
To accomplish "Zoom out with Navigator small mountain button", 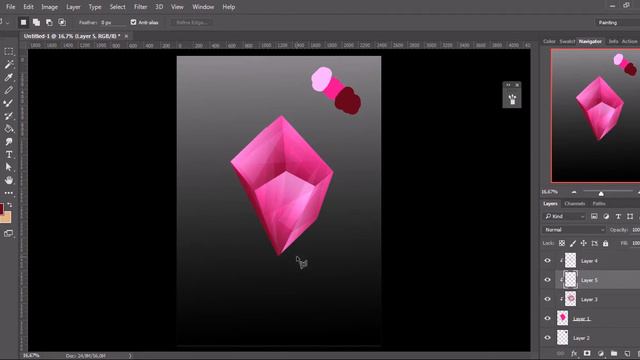I will point(574,192).
